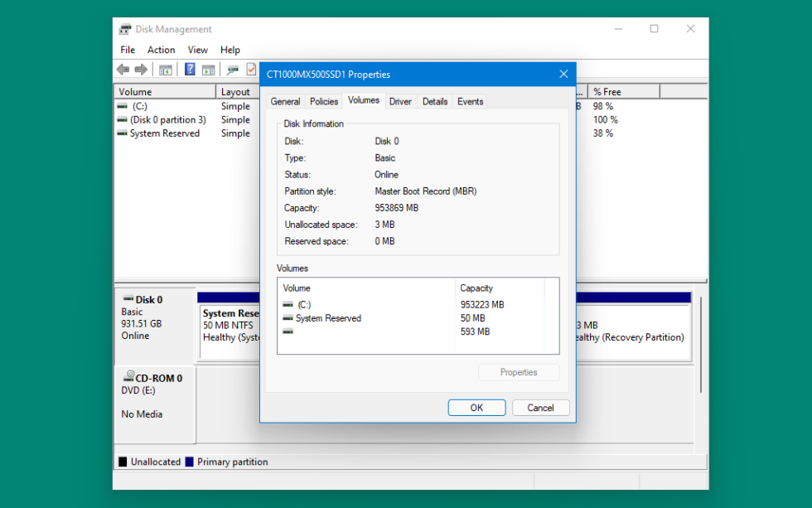Open the Events tab
This screenshot has height=508, width=812.
470,100
